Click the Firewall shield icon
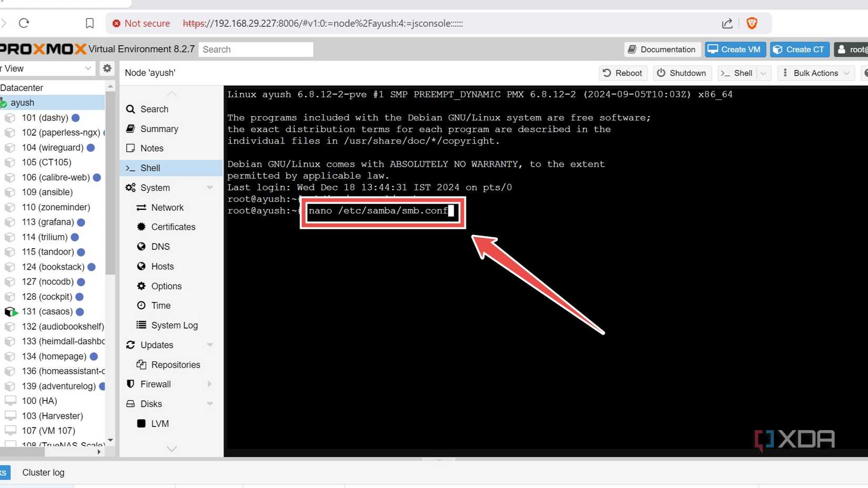868x488 pixels. click(130, 384)
